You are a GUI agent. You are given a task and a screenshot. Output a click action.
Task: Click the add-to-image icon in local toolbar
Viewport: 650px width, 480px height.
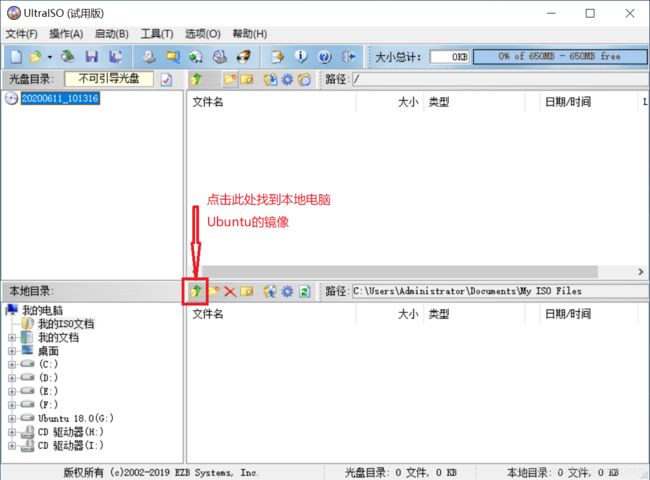tap(270, 291)
